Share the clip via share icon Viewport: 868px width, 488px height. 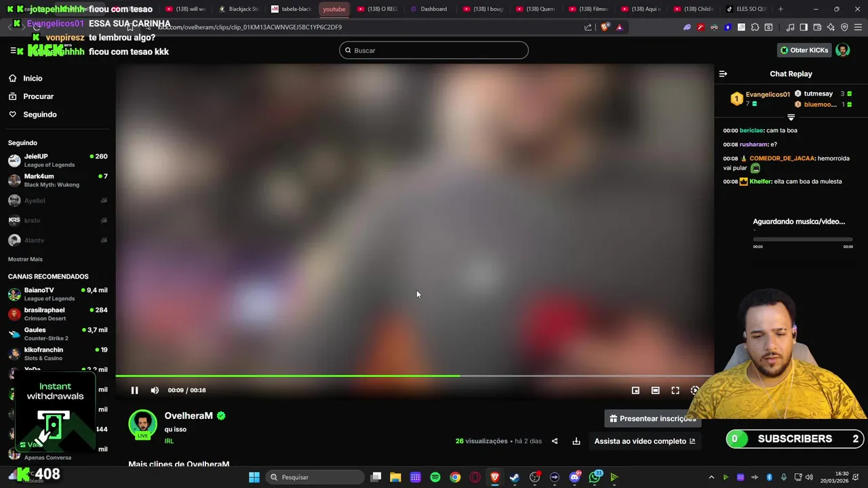(555, 441)
